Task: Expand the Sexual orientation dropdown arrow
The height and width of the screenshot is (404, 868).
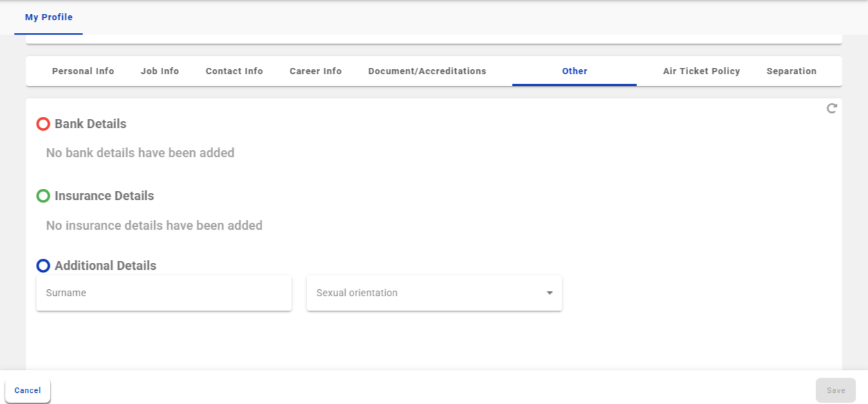Action: tap(549, 293)
